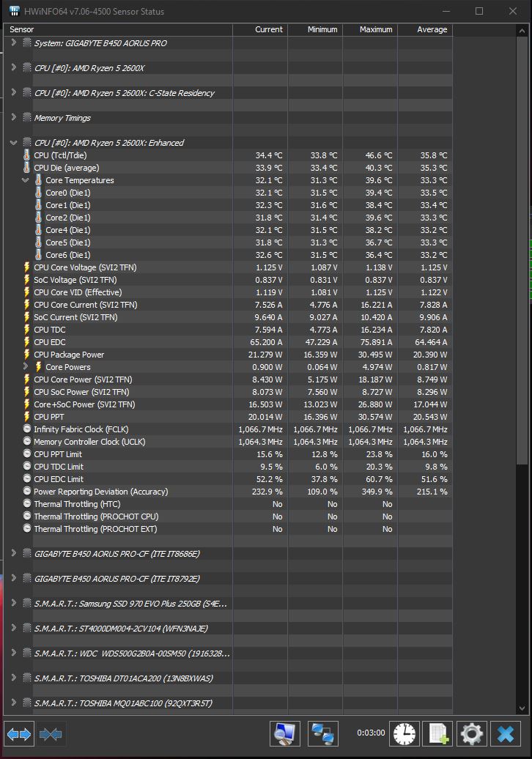Expand GIGABYTE B450 AORUS PRO-CF (ITE IT8792E)
The image size is (532, 759).
(x=13, y=579)
